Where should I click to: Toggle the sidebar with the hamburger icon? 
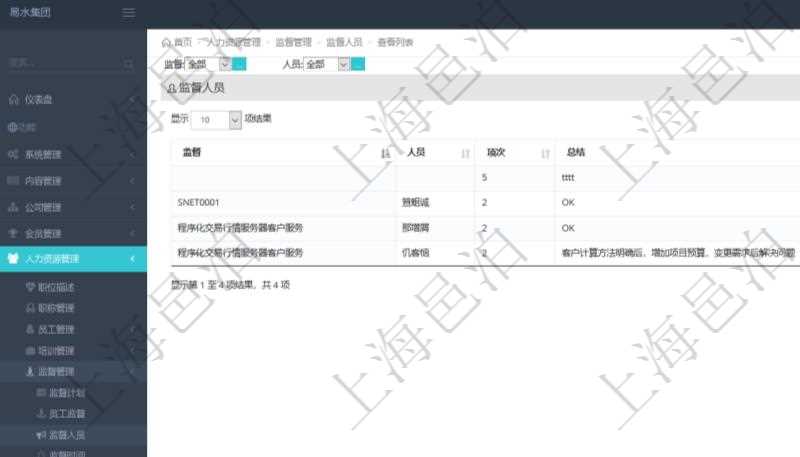click(129, 13)
